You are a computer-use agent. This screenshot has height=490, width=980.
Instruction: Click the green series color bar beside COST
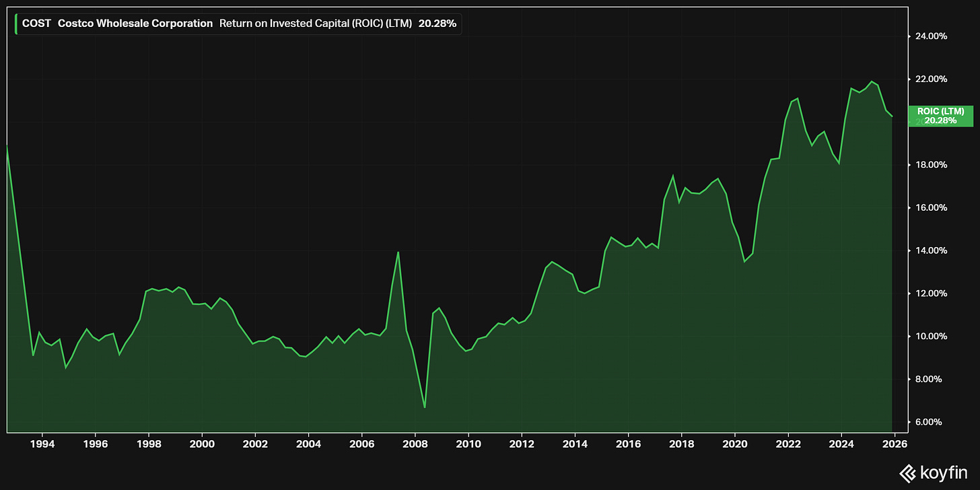tap(16, 24)
